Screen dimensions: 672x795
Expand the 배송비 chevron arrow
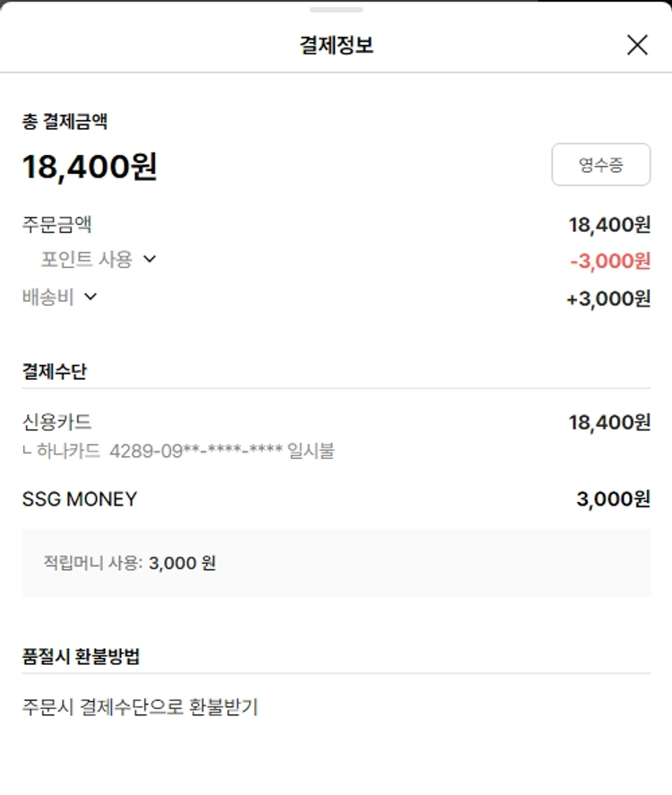[90, 297]
